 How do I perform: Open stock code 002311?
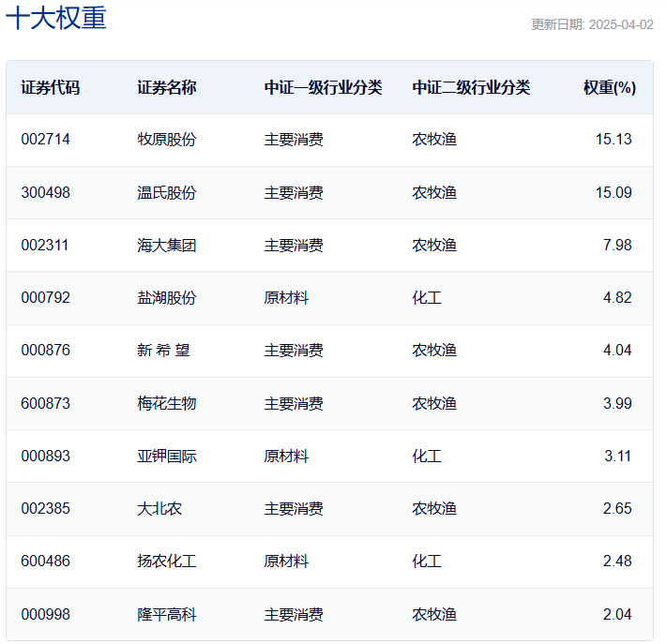pyautogui.click(x=45, y=245)
